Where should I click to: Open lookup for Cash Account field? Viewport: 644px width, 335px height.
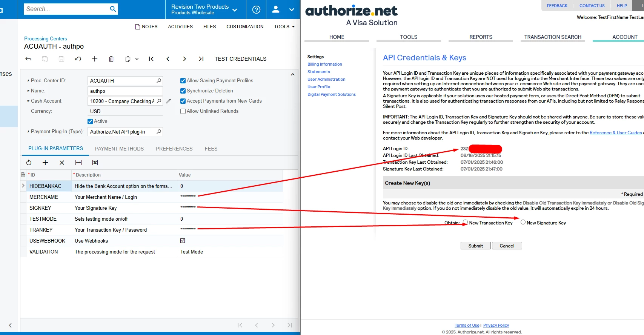pyautogui.click(x=159, y=101)
